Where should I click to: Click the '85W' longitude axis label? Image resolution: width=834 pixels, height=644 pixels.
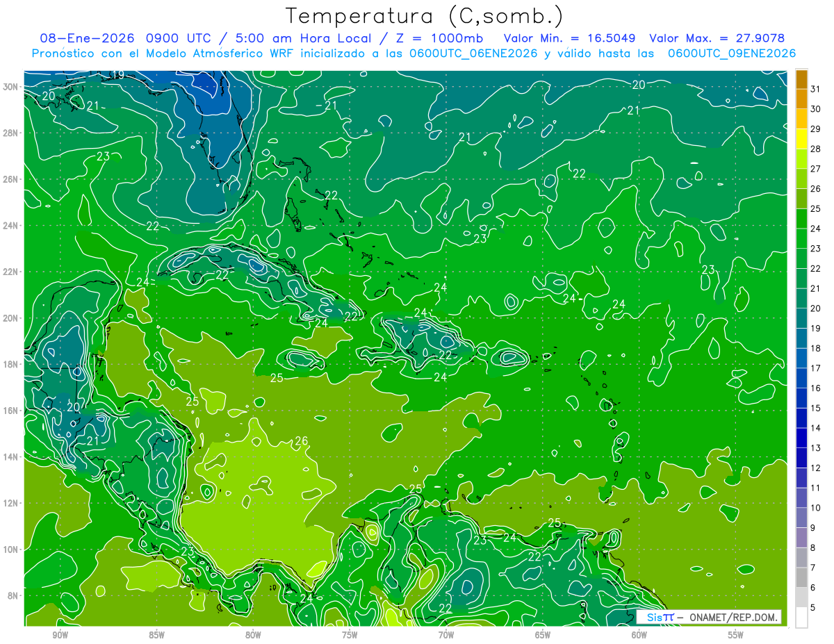156,635
